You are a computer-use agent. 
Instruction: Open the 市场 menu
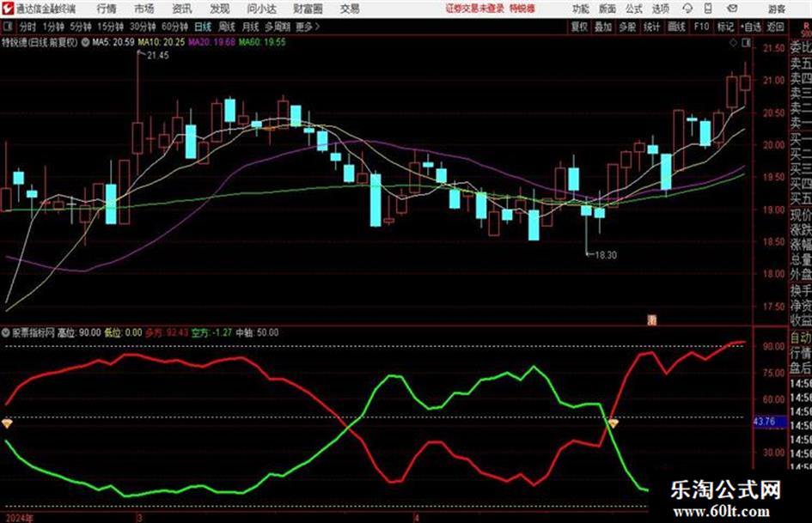pyautogui.click(x=144, y=9)
